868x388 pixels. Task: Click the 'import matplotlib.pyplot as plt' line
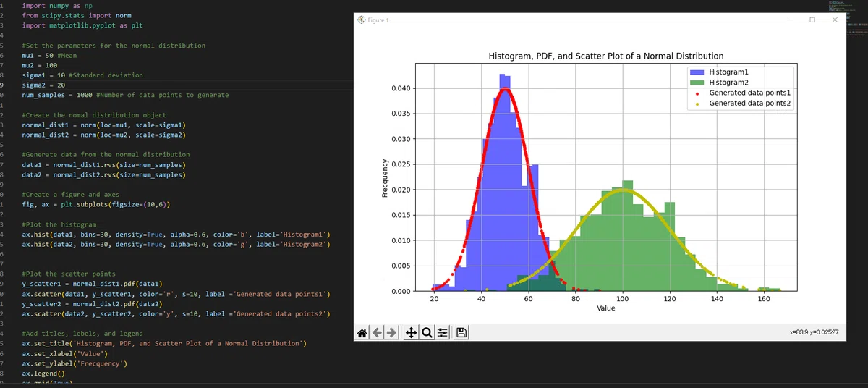82,25
